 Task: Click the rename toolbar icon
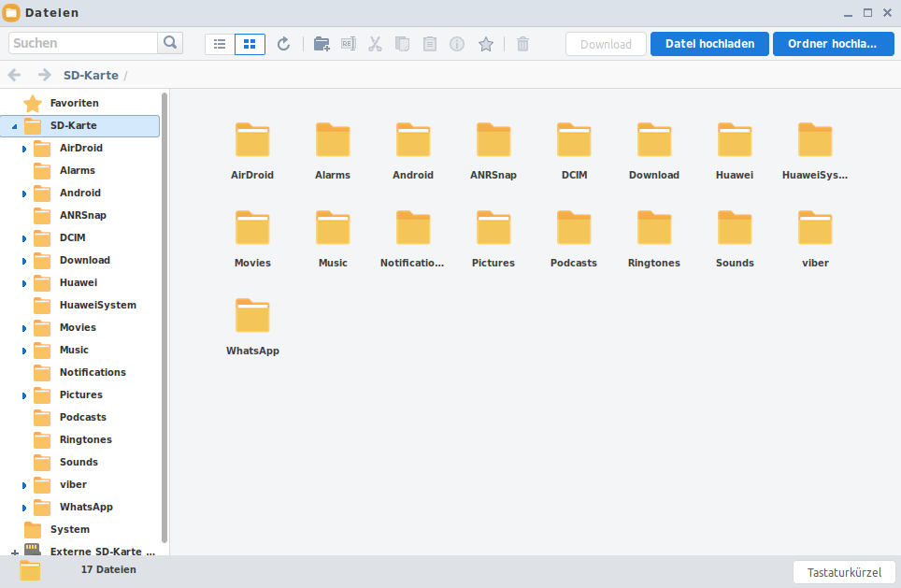349,44
